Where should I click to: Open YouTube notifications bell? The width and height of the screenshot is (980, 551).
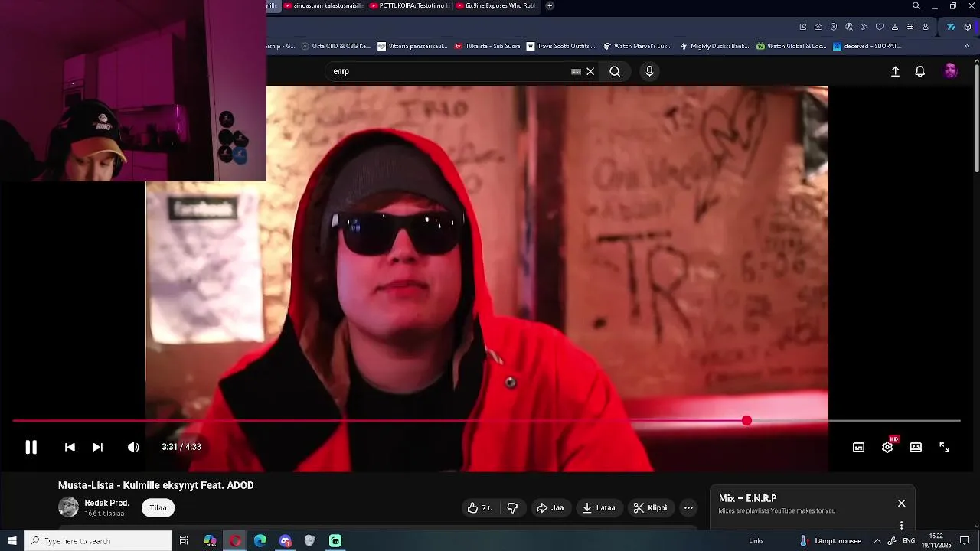coord(920,71)
